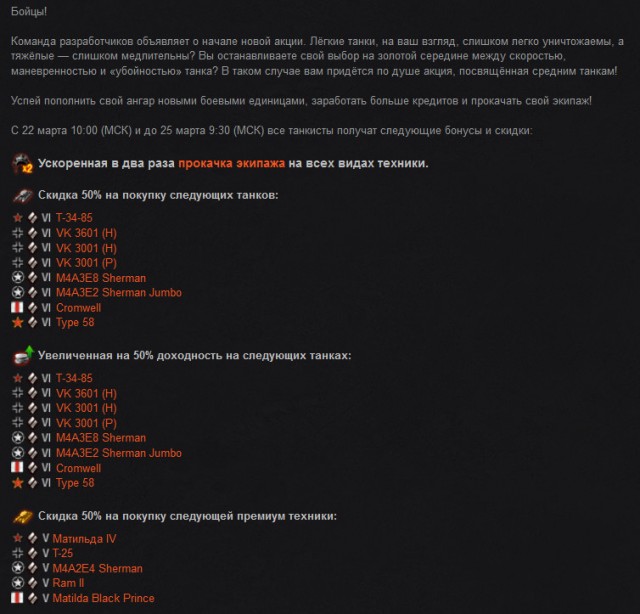The image size is (640, 614).
Task: Click China star icon beside income Type 58
Action: [x=18, y=483]
